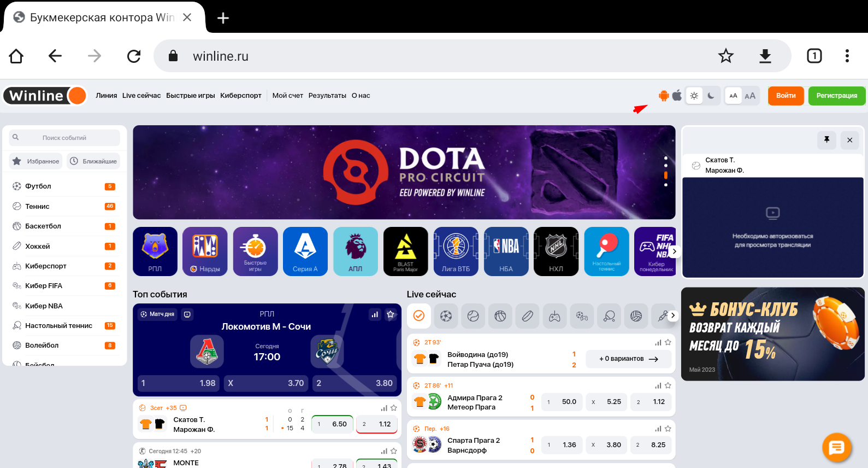Click the Android app download icon
868x468 pixels.
coord(664,96)
